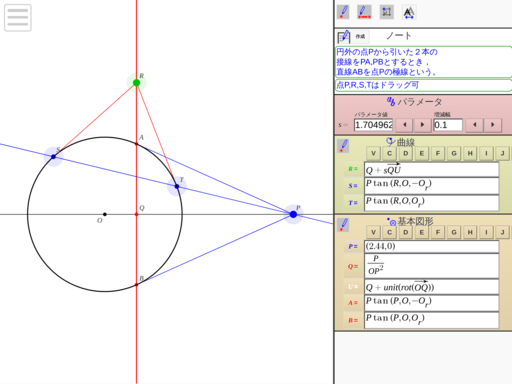This screenshot has width=512, height=384.
Task: Click the pencil icon in the 基本図形 panel
Action: click(343, 225)
